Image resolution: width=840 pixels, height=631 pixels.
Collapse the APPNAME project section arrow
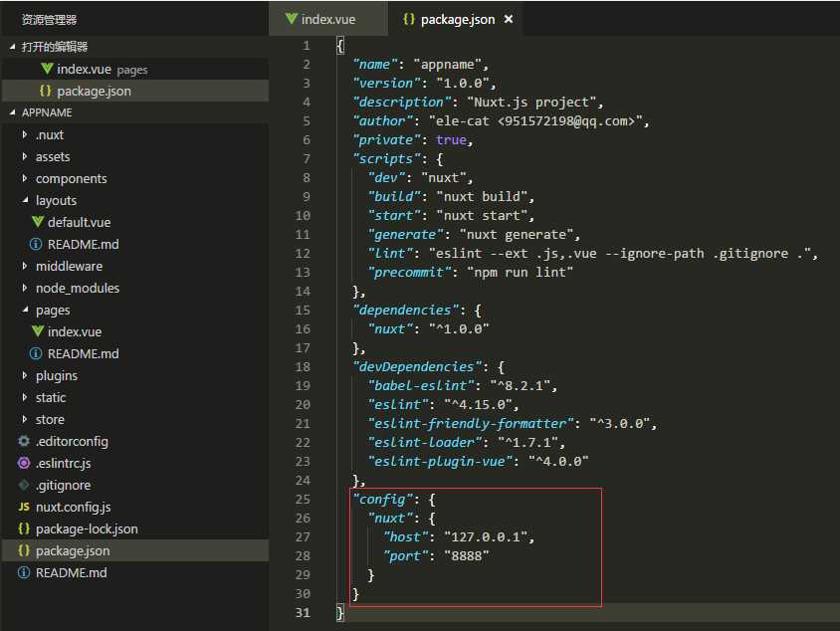point(12,112)
